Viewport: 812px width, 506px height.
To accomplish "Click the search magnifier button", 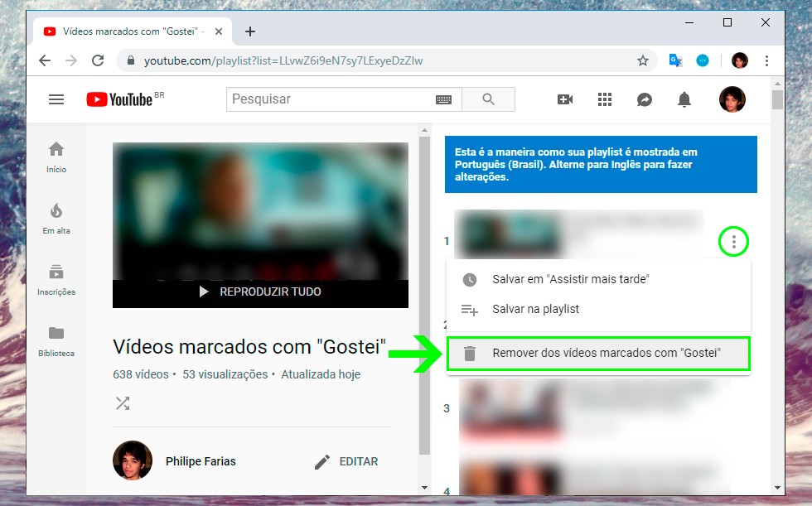I will tap(488, 99).
